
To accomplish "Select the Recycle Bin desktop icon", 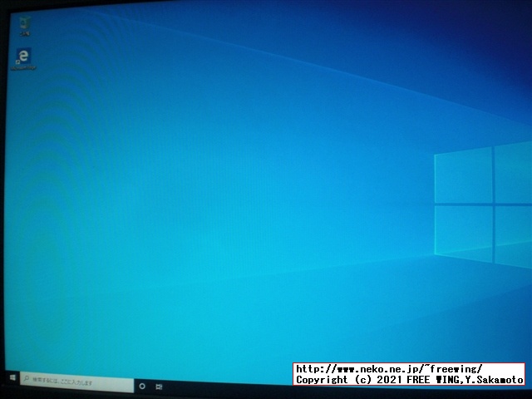I will click(x=25, y=26).
